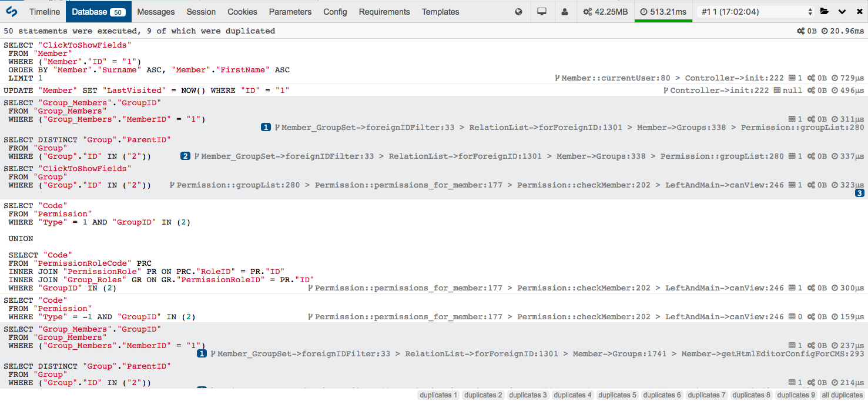The height and width of the screenshot is (401, 868).
Task: Close the debug bar
Action: [859, 12]
